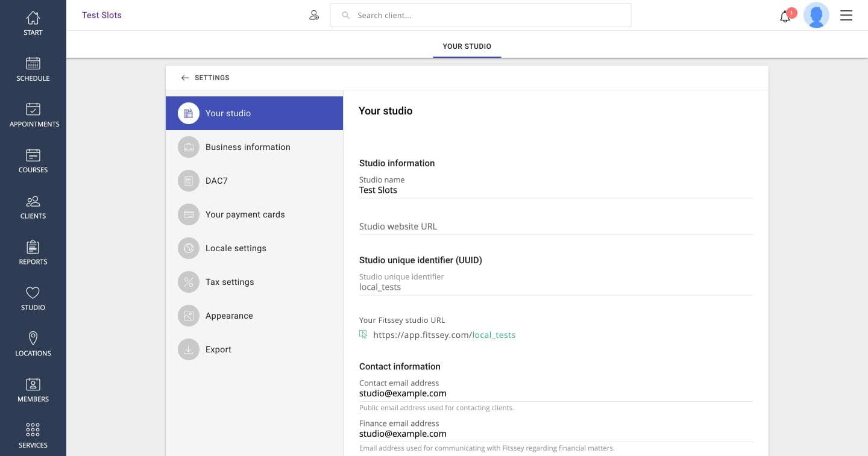
Task: Open DAC7 settings section
Action: (x=254, y=181)
